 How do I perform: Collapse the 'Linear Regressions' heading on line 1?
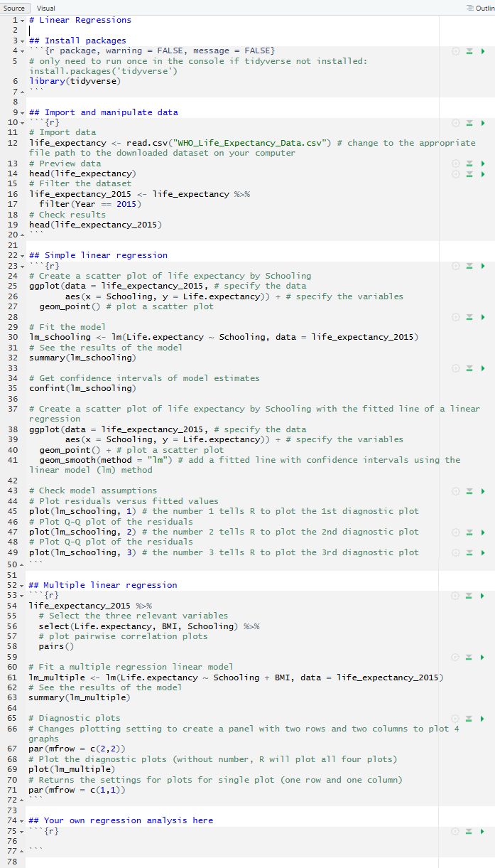pyautogui.click(x=23, y=21)
